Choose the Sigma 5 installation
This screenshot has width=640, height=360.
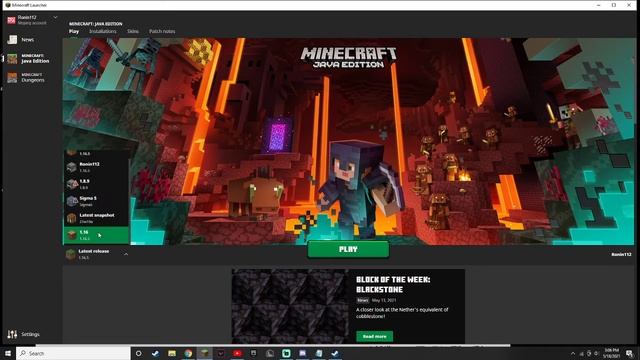click(97, 201)
